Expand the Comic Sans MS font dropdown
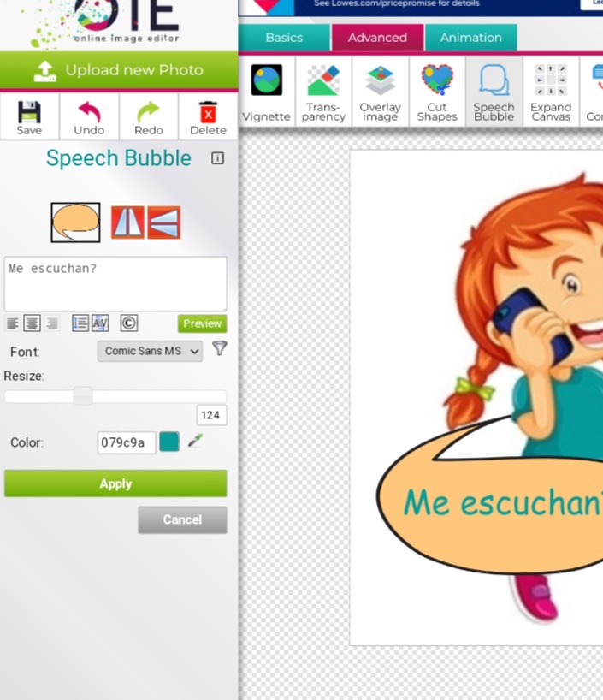The height and width of the screenshot is (700, 603). pos(150,351)
